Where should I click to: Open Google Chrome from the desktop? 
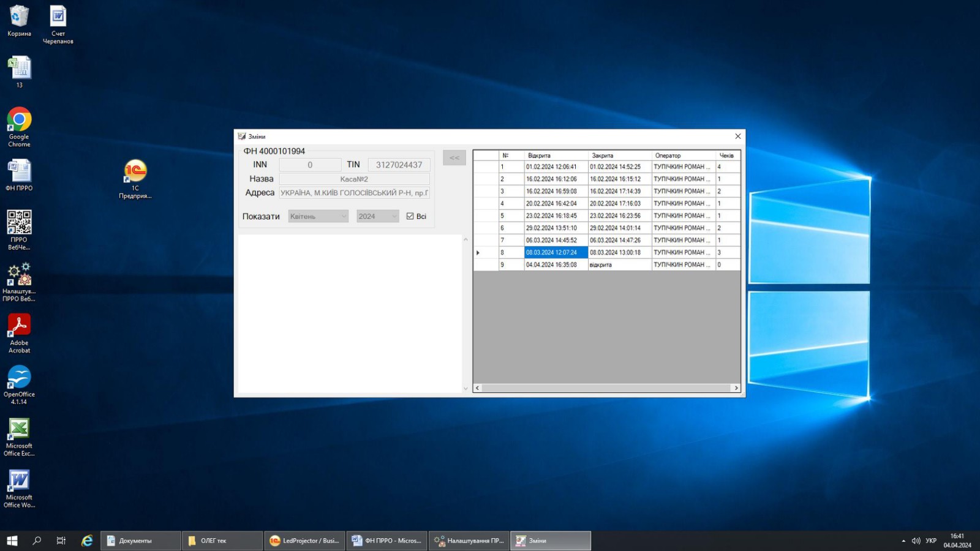click(x=19, y=120)
